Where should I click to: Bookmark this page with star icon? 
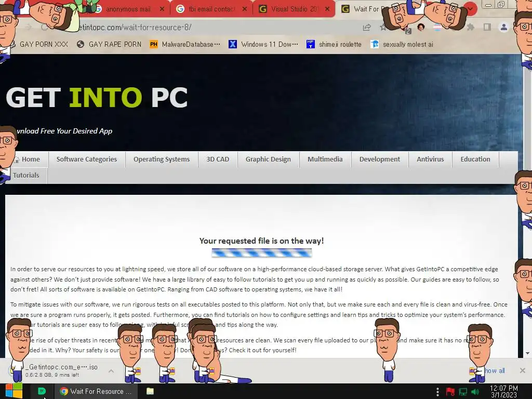pos(383,28)
